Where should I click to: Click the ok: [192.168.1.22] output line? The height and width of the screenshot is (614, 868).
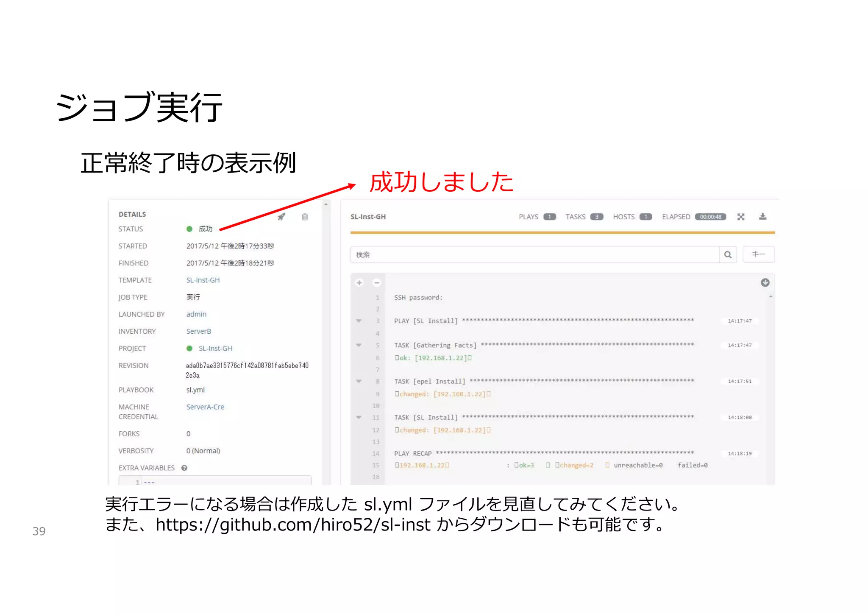(x=433, y=358)
